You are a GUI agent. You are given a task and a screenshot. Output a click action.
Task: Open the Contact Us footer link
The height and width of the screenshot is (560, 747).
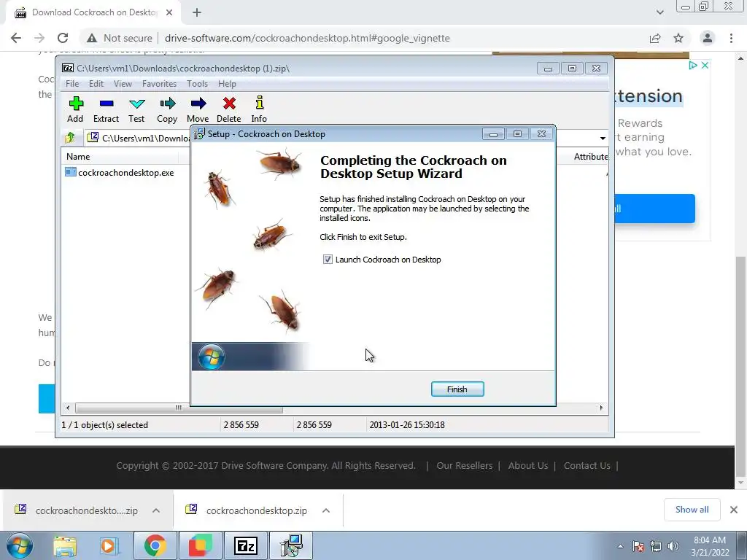(x=587, y=466)
